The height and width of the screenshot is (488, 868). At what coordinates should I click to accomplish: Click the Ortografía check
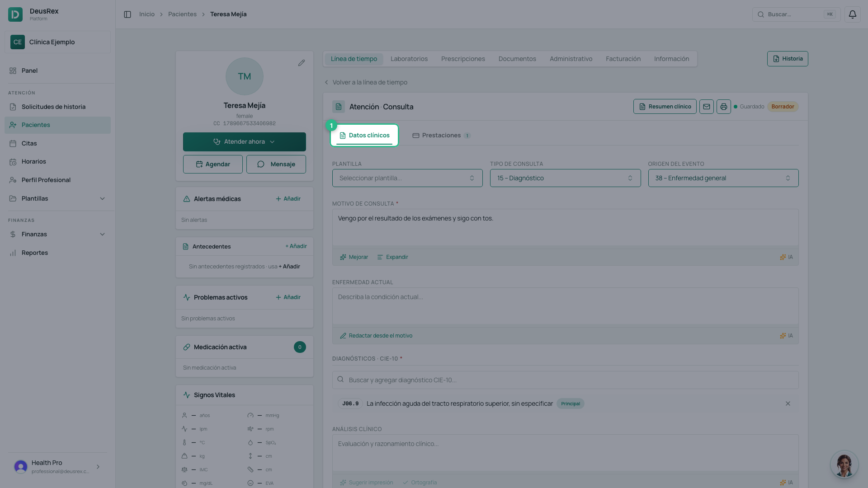pyautogui.click(x=420, y=483)
